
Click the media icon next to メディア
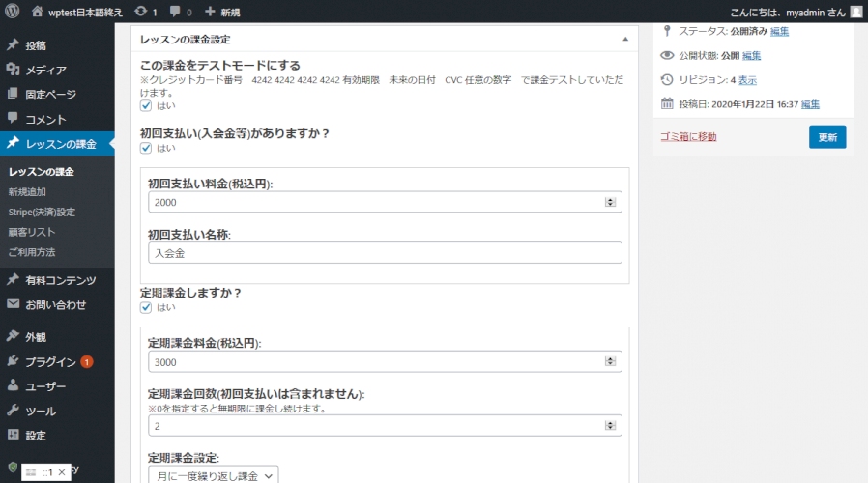14,70
